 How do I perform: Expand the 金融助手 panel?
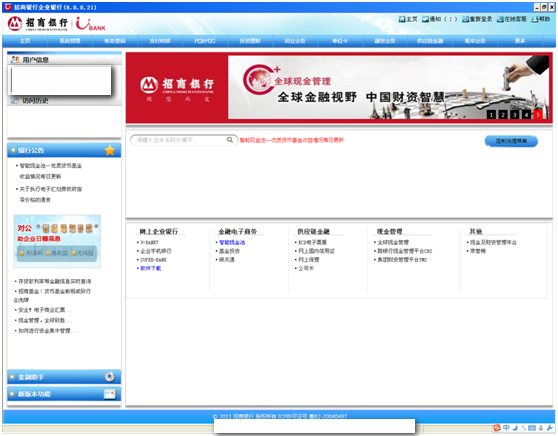(x=12, y=377)
